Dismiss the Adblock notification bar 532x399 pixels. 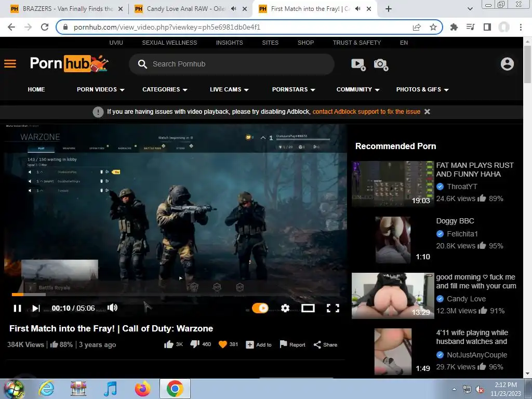click(427, 112)
